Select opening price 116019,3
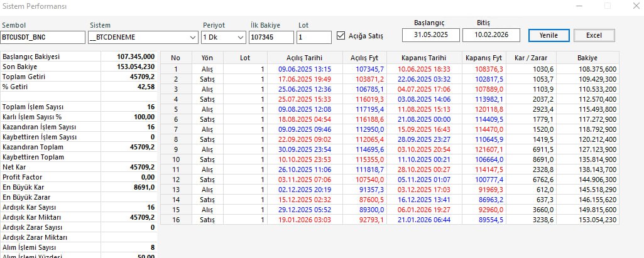 pos(370,99)
